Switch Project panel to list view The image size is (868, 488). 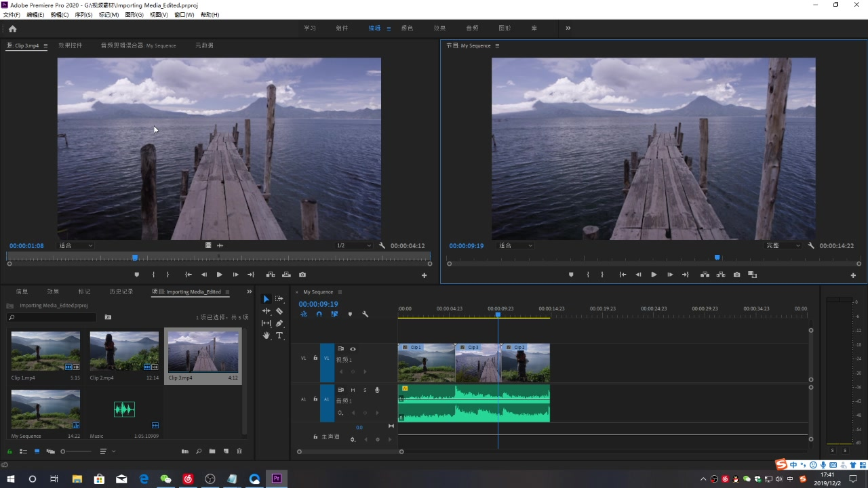tap(23, 451)
